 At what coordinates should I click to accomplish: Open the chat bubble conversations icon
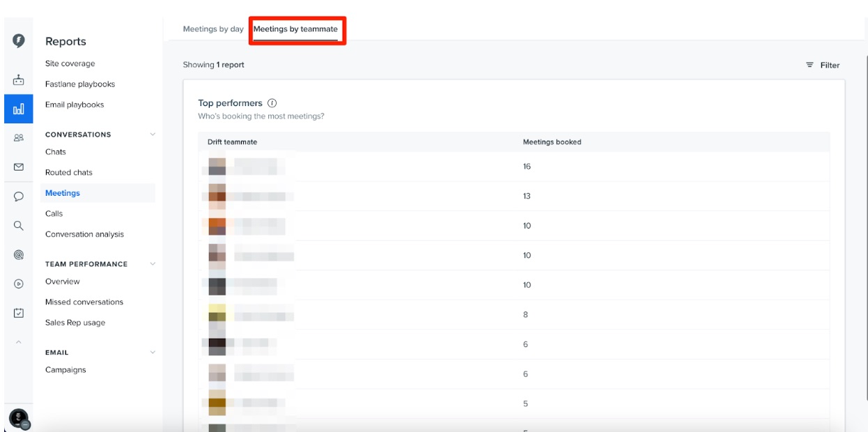[x=19, y=196]
